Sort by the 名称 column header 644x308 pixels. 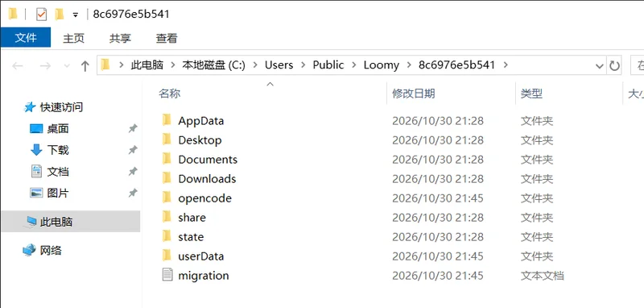click(x=169, y=94)
